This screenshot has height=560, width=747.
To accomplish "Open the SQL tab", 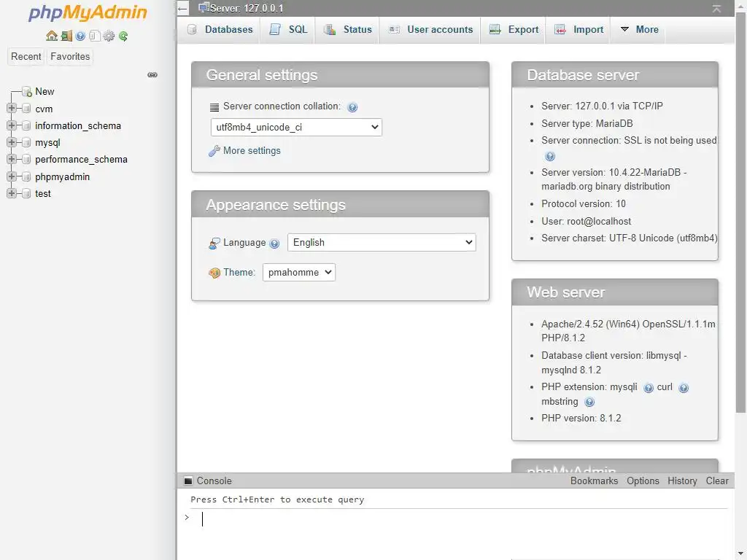I will [289, 29].
